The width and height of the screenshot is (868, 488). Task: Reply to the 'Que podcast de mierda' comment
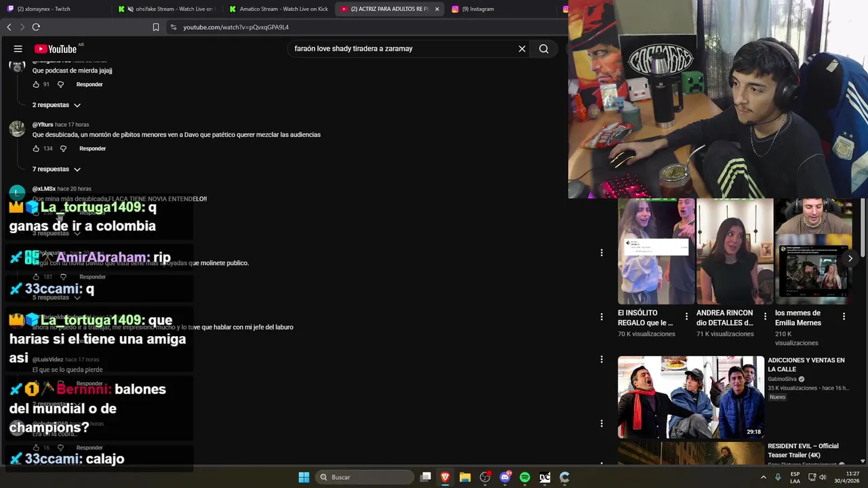click(90, 85)
